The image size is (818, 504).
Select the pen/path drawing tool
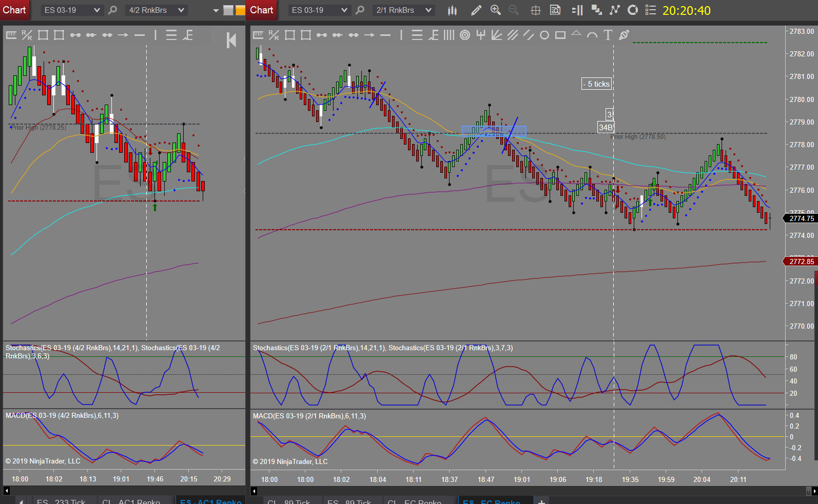[x=624, y=35]
